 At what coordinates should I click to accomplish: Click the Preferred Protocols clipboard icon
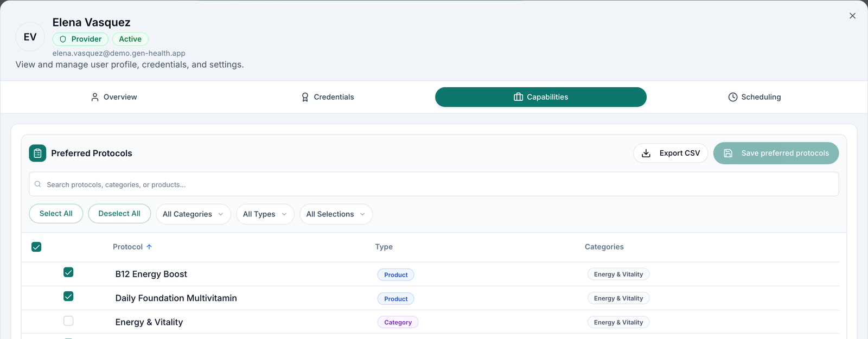37,153
